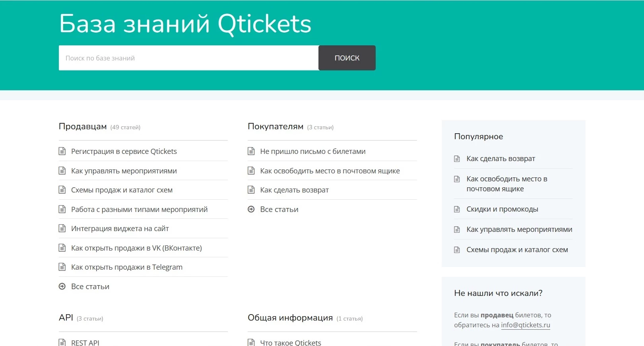Open Как сделать возврат in Покупателям list
The width and height of the screenshot is (644, 346).
(x=295, y=190)
